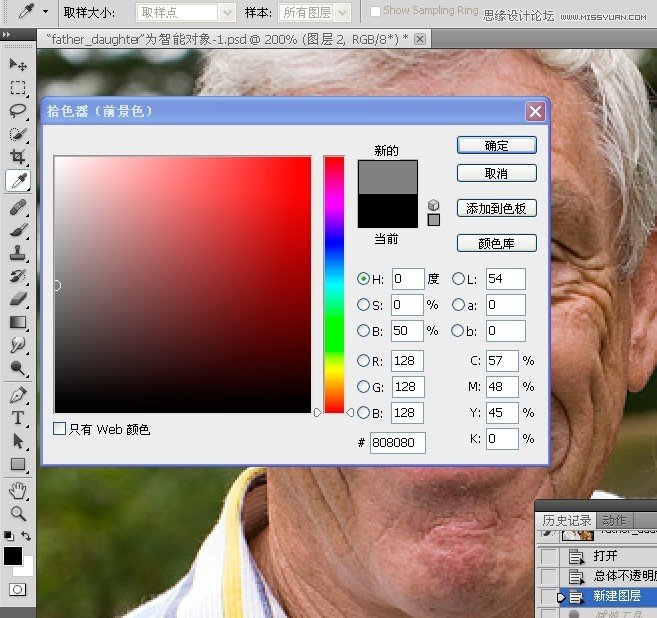Expand the toolbox double-arrow
The image size is (657, 618).
(x=6, y=35)
